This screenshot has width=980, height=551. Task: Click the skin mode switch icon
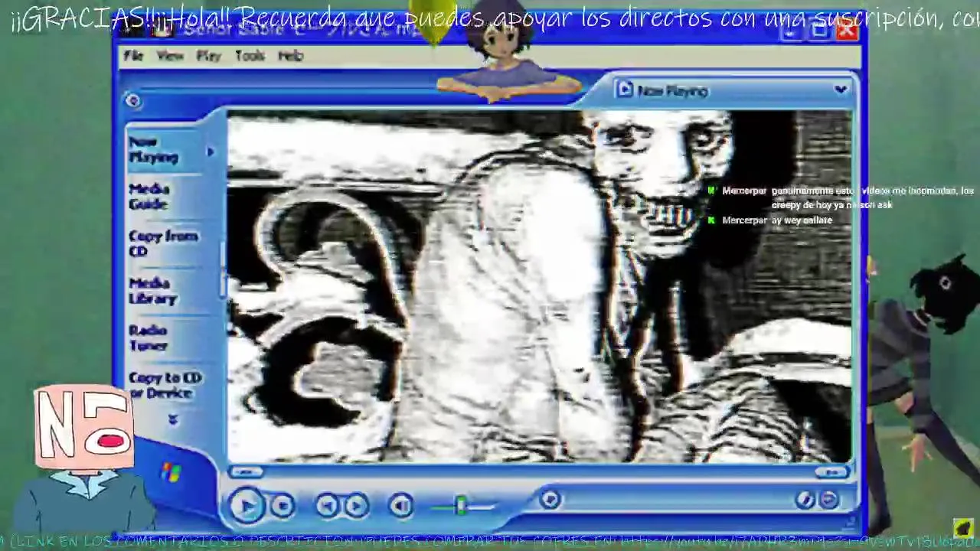(804, 500)
